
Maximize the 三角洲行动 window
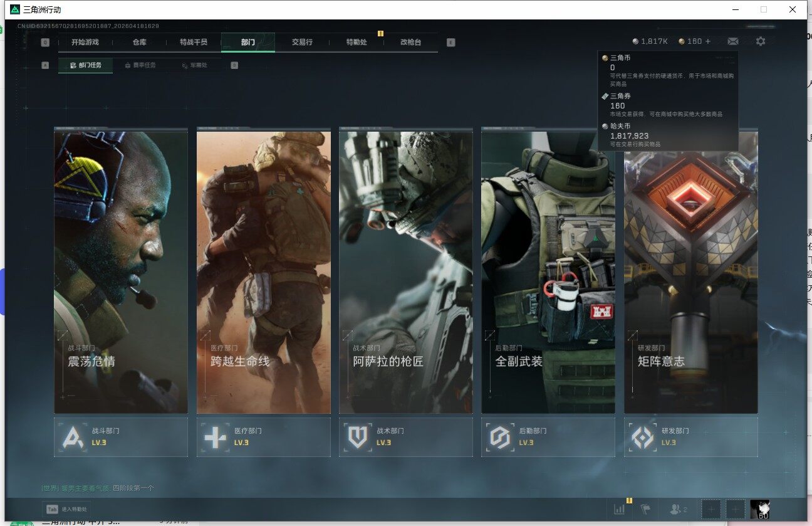[x=764, y=10]
